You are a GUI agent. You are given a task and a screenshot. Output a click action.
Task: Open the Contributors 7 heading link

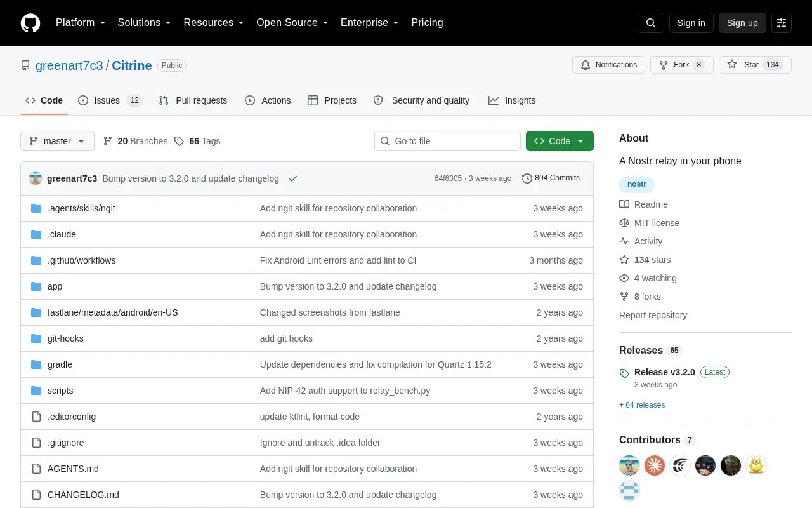coord(657,440)
